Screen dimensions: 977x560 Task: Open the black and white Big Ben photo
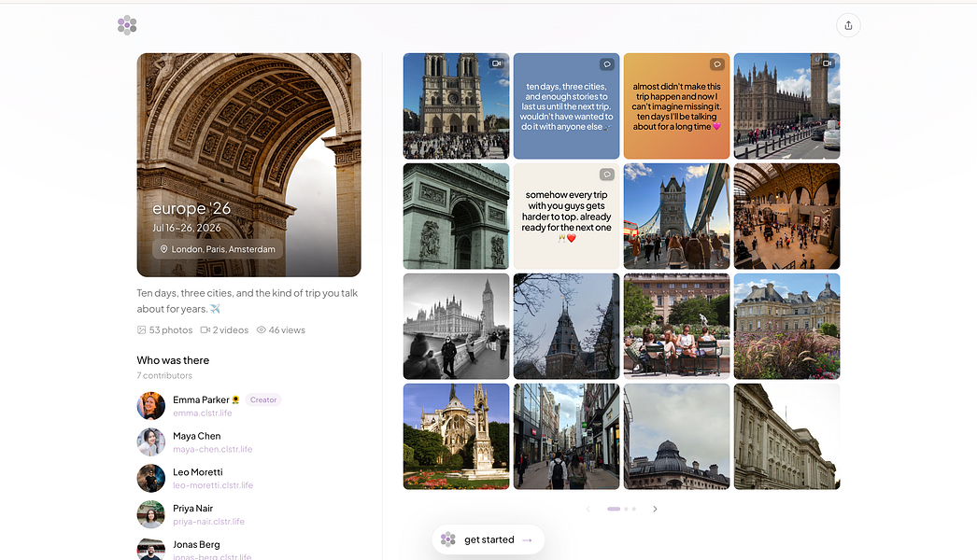pyautogui.click(x=456, y=327)
